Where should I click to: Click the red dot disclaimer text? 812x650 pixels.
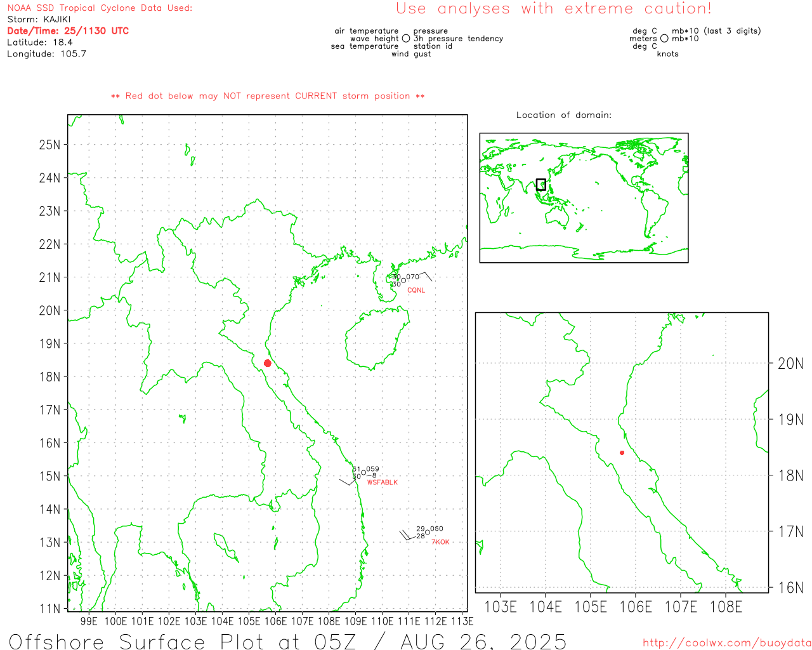[x=268, y=96]
